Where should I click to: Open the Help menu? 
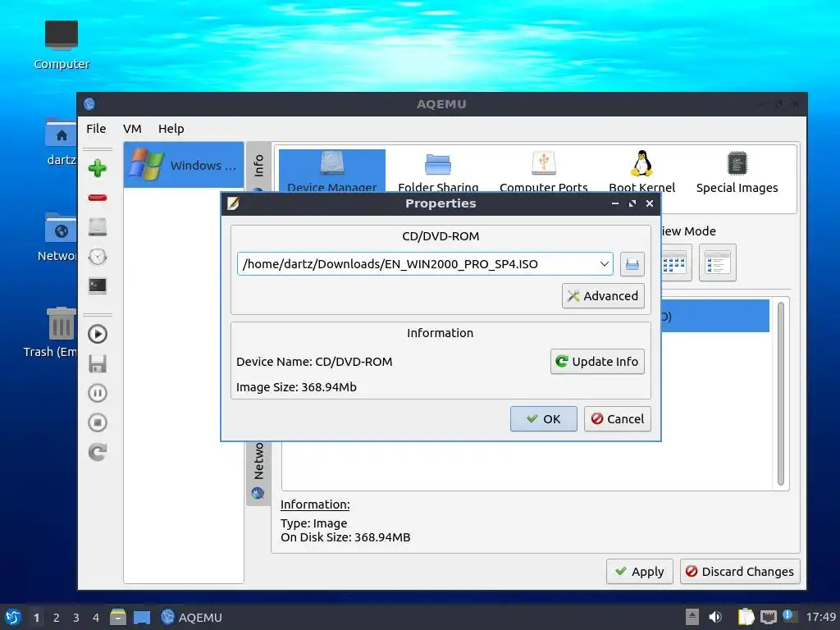point(171,129)
